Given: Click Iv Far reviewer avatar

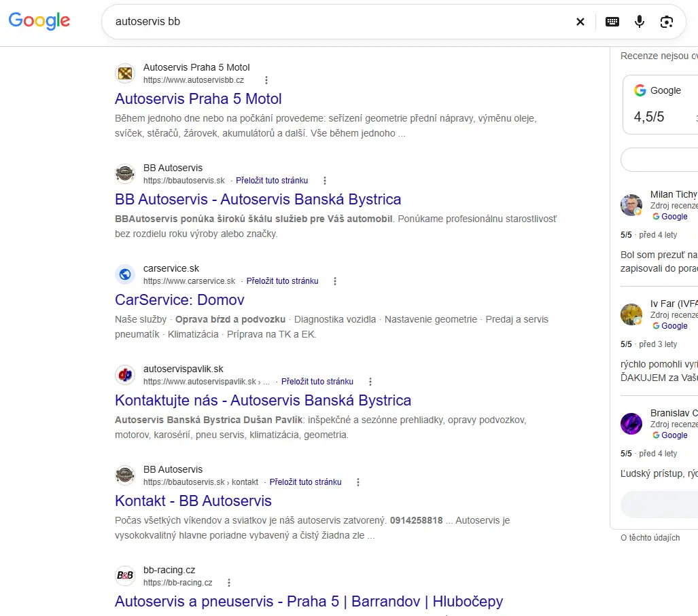Looking at the screenshot, I should [x=631, y=314].
